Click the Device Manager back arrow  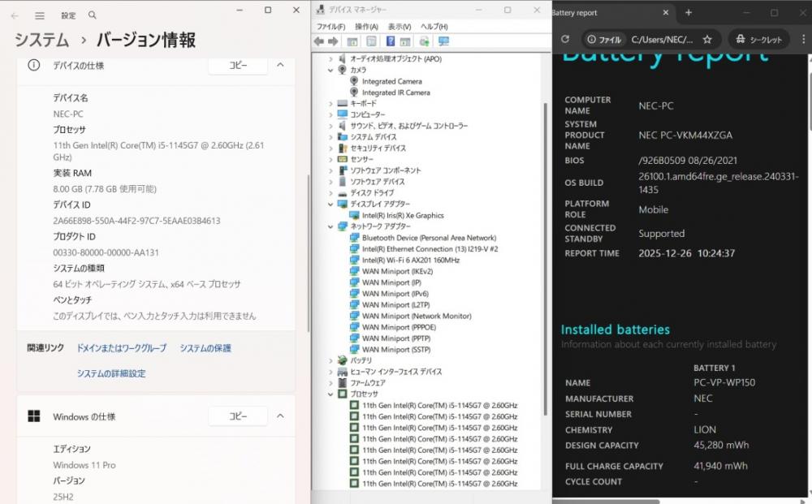(319, 41)
